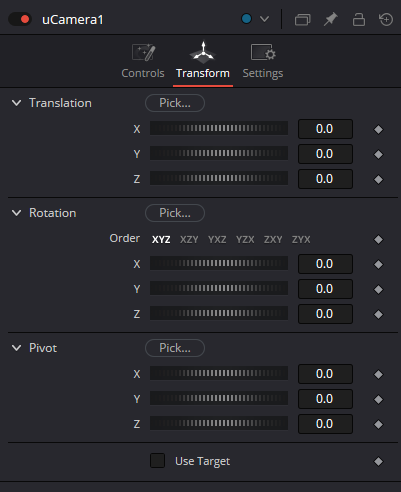
Task: Switch to the Controls tab
Action: point(143,62)
